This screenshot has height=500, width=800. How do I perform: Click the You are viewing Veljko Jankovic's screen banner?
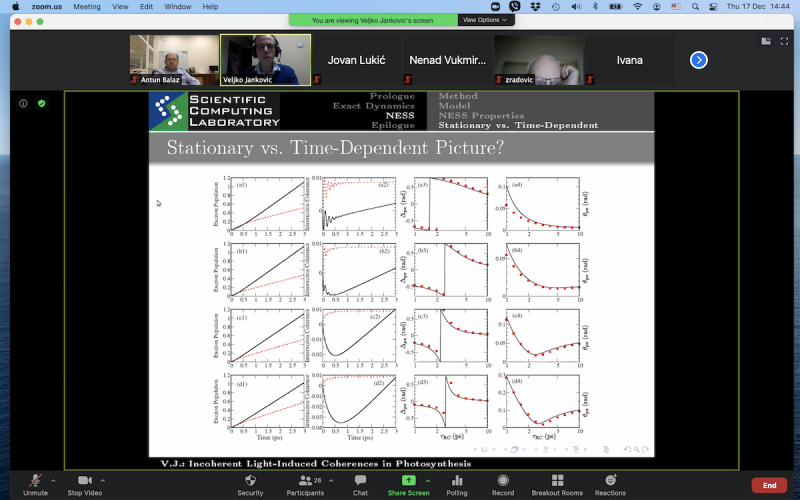[372, 20]
